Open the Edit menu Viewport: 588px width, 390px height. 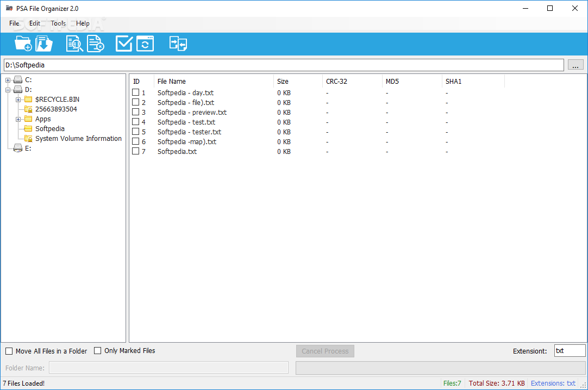(34, 23)
